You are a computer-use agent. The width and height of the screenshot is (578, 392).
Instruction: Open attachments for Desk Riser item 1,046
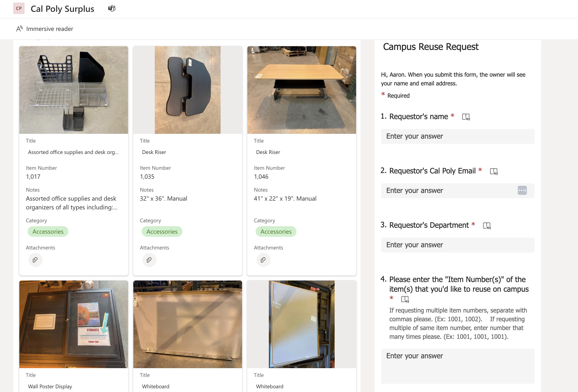[263, 260]
